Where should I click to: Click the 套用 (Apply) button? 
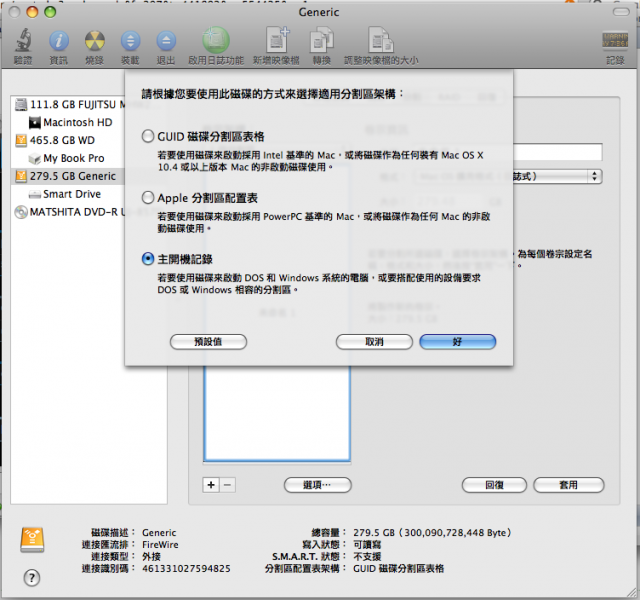click(x=569, y=485)
